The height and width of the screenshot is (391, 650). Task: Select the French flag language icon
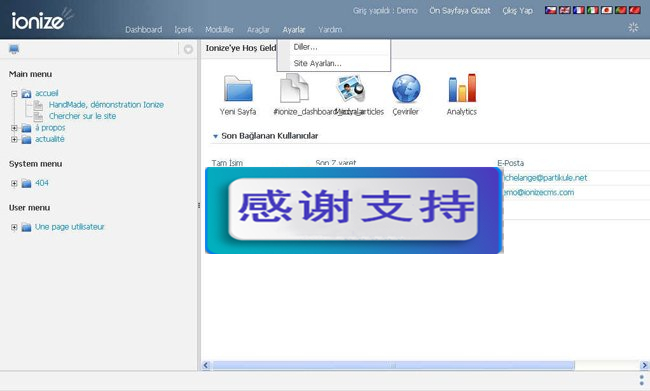click(579, 10)
